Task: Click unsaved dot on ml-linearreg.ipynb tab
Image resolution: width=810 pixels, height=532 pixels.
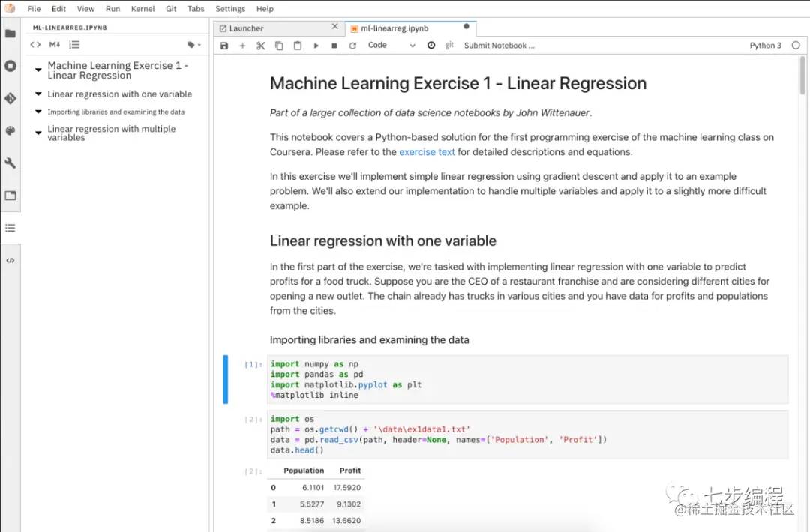Action: pos(466,26)
